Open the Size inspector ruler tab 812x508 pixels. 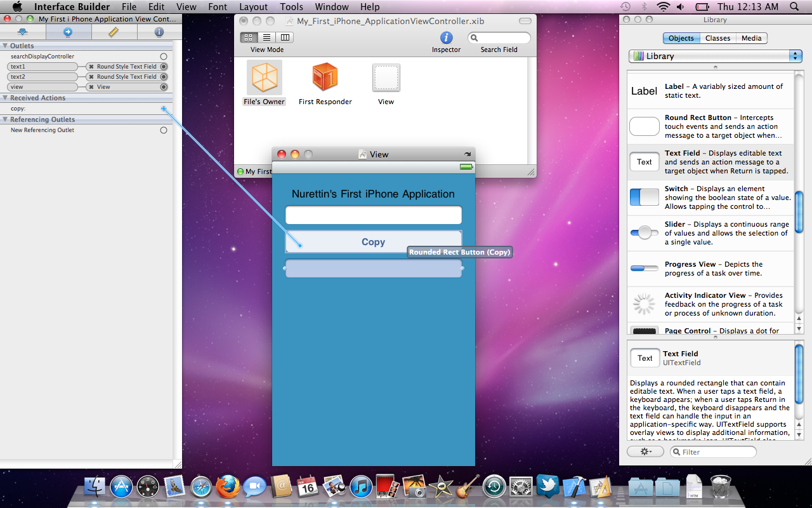pos(113,32)
